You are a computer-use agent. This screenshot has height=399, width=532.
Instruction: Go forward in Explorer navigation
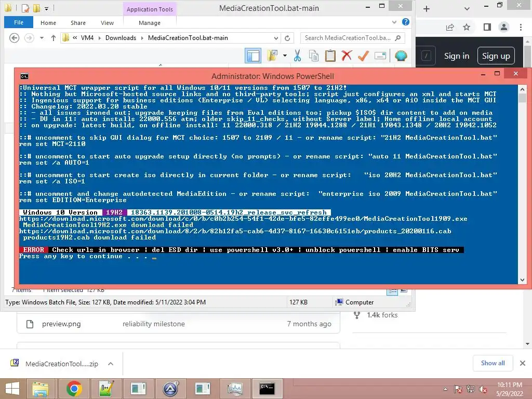(x=29, y=37)
